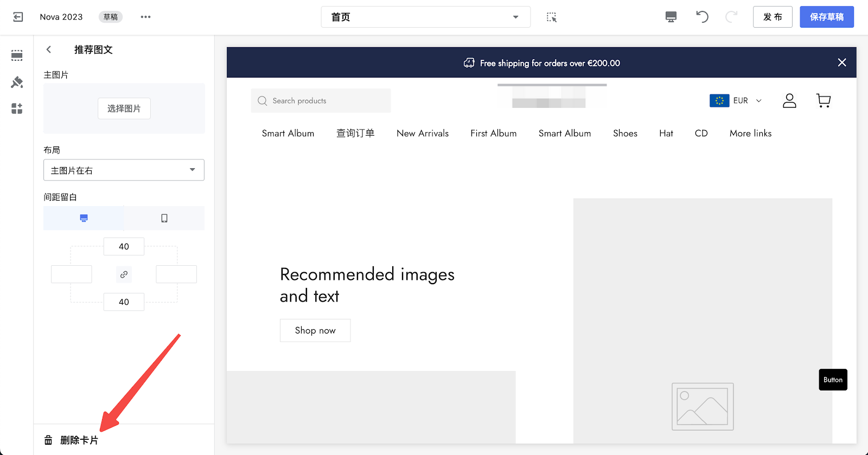
Task: Open the theme style brush panel
Action: click(x=17, y=82)
